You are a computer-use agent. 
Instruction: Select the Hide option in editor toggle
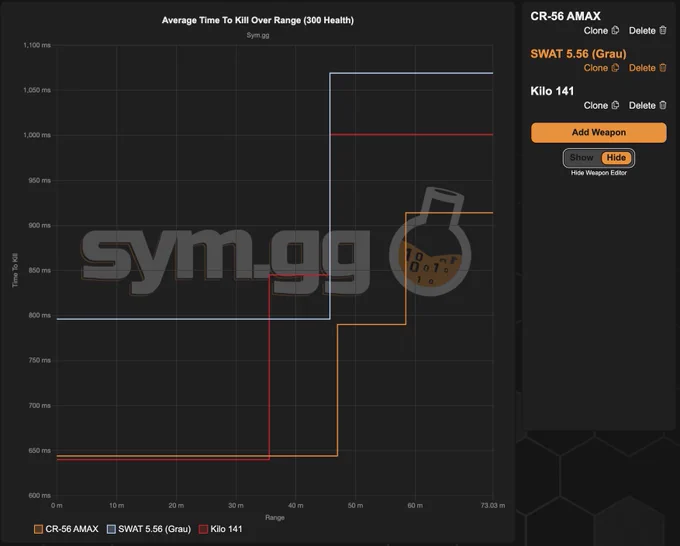click(616, 158)
